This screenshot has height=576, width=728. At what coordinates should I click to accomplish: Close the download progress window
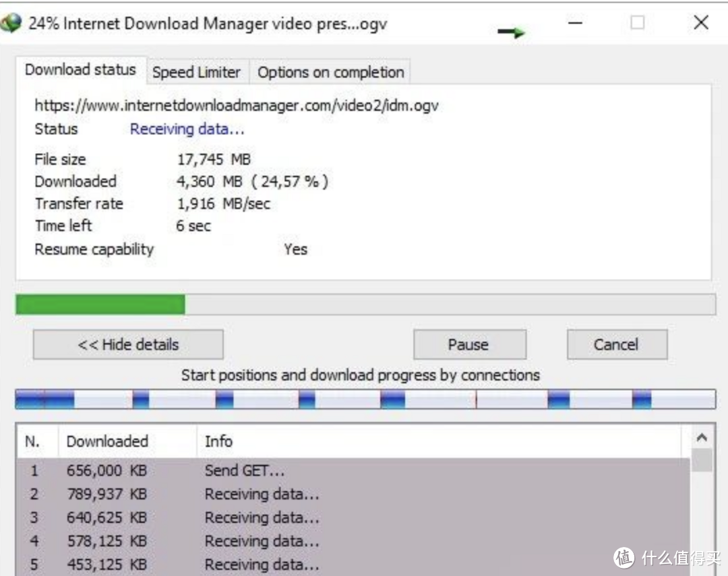coord(701,22)
